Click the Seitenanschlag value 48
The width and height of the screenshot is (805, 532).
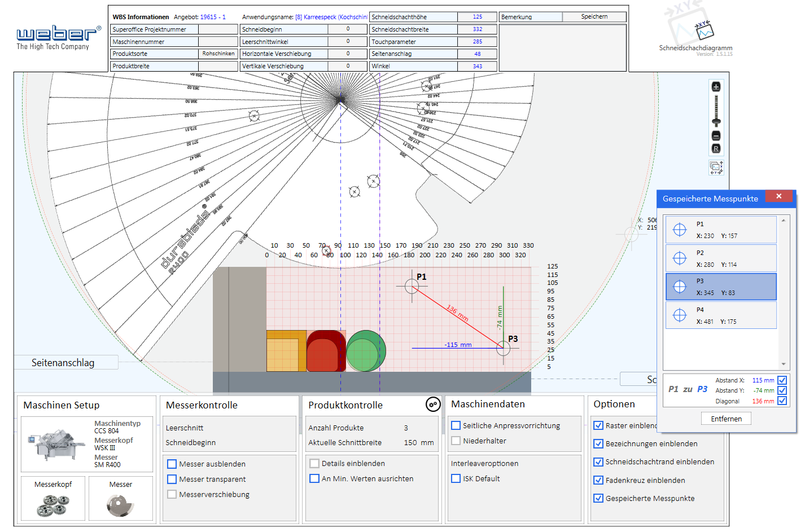[478, 54]
